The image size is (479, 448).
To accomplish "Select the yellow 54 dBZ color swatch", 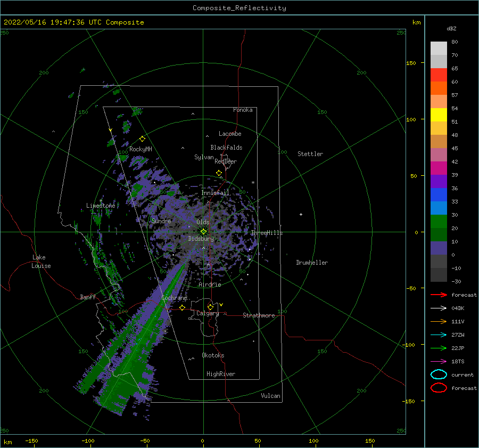I will [439, 115].
